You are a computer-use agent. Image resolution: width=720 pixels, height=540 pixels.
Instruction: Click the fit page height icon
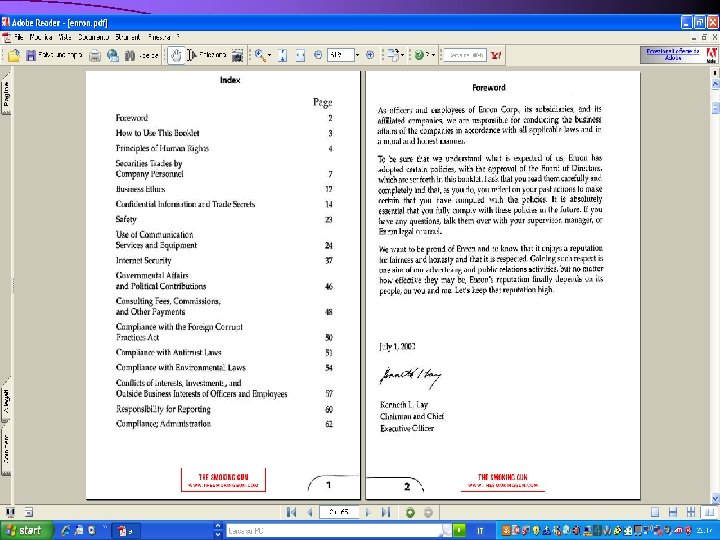(x=283, y=56)
